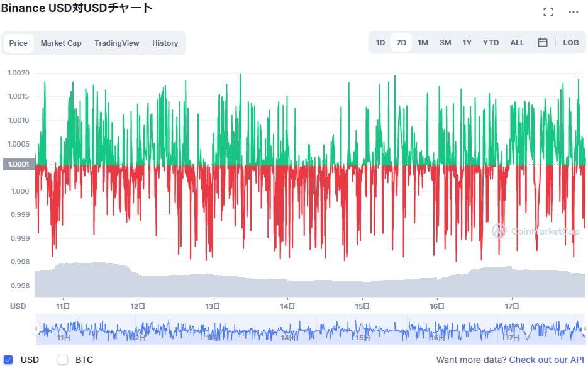Open the calendar date range picker
Image resolution: width=588 pixels, height=366 pixels.
[x=542, y=42]
